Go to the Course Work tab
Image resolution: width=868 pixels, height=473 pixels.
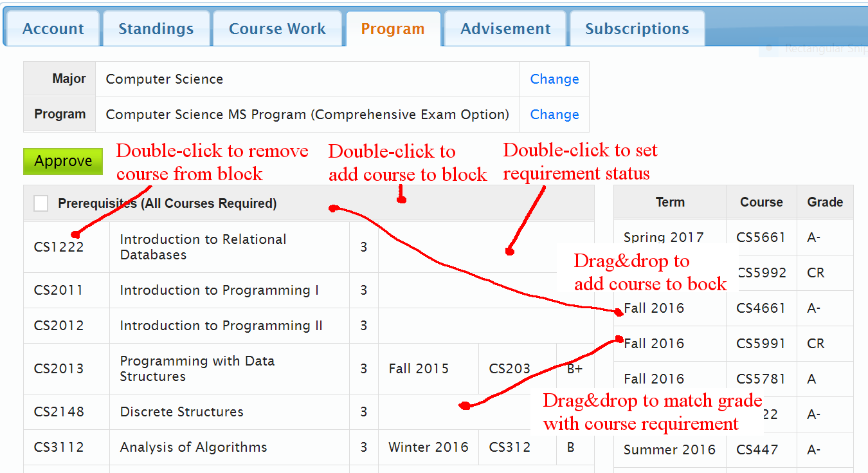click(x=277, y=29)
